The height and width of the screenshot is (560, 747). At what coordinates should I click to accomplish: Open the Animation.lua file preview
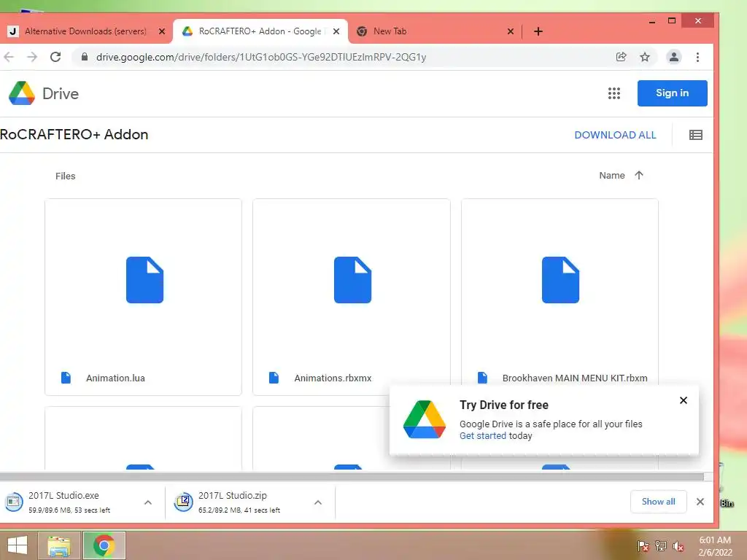pos(144,297)
